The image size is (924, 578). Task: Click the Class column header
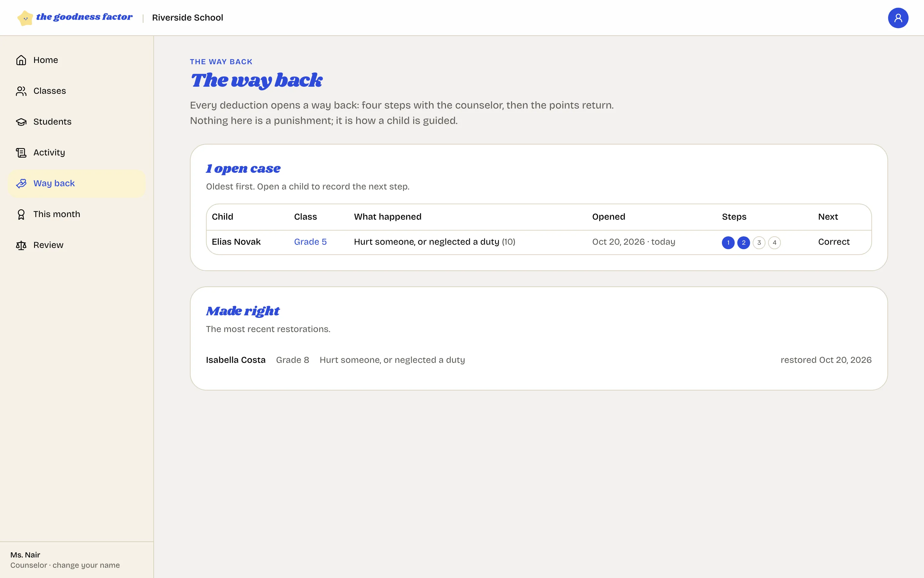tap(305, 217)
